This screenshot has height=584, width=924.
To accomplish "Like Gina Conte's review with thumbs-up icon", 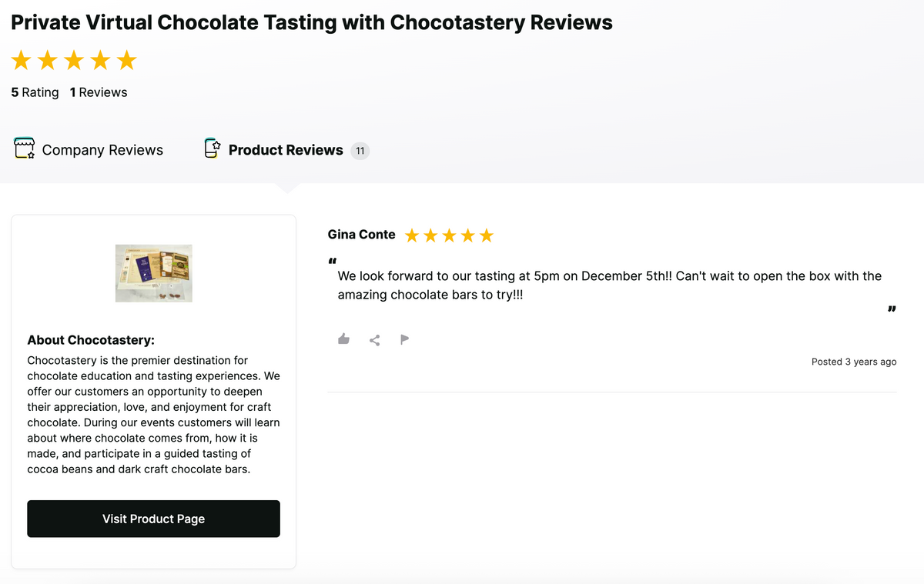I will 343,339.
